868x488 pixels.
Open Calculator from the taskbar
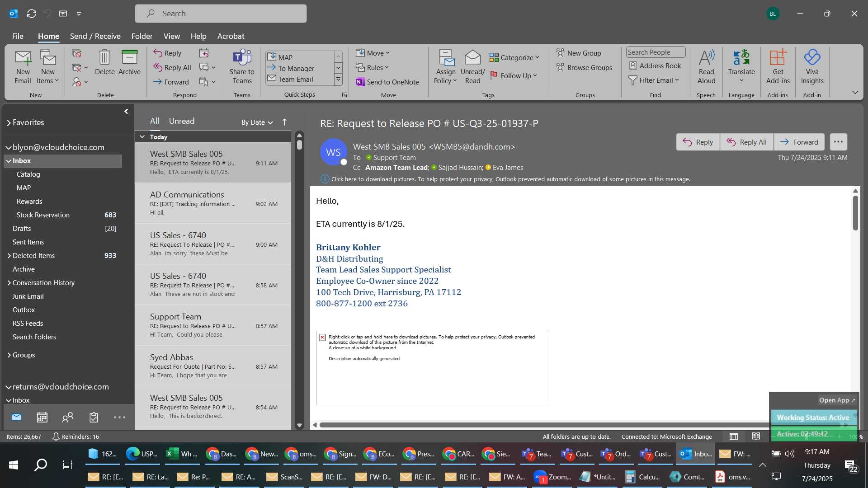642,477
